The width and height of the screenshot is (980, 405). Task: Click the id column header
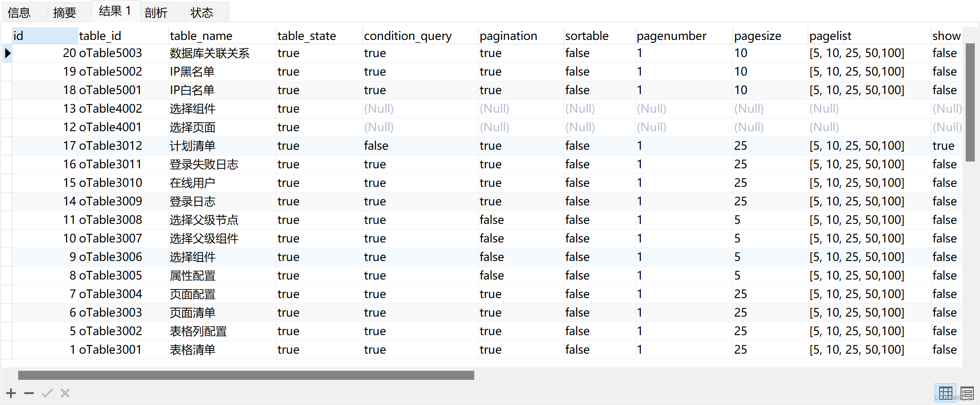(x=45, y=36)
